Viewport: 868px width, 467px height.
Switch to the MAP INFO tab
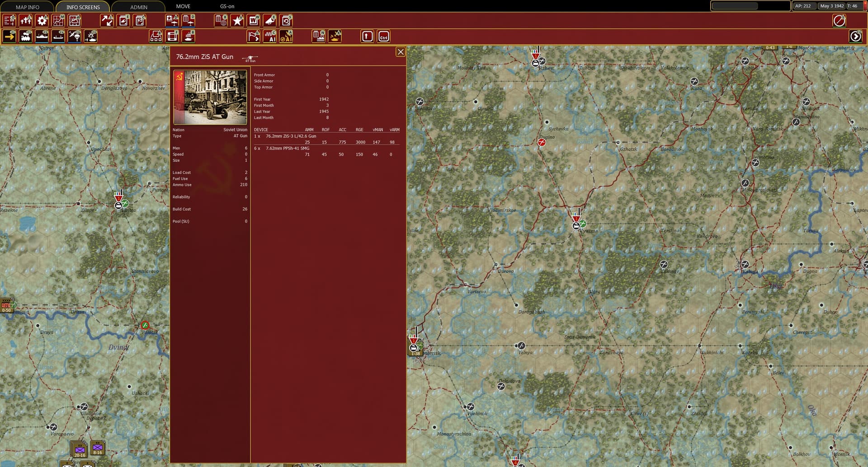click(x=28, y=7)
